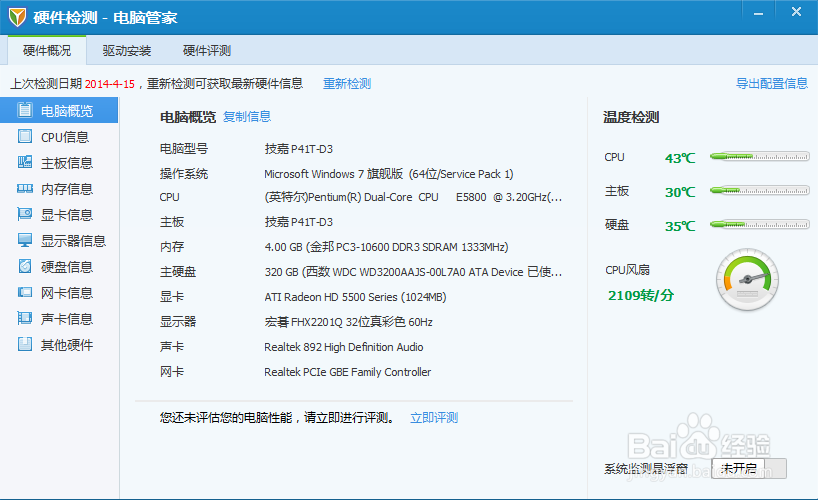The width and height of the screenshot is (818, 500).
Task: Toggle the 系统监测悬浮窗 switch
Action: coord(749,468)
